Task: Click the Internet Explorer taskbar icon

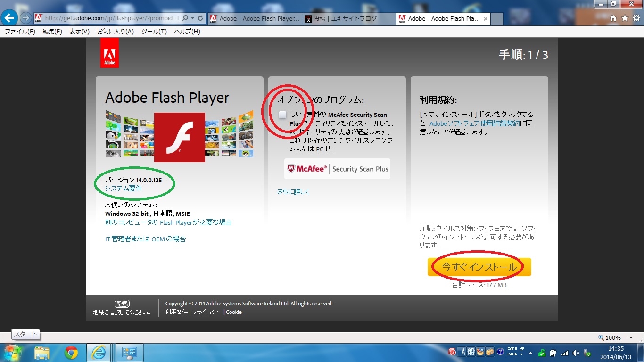Action: pyautogui.click(x=99, y=353)
